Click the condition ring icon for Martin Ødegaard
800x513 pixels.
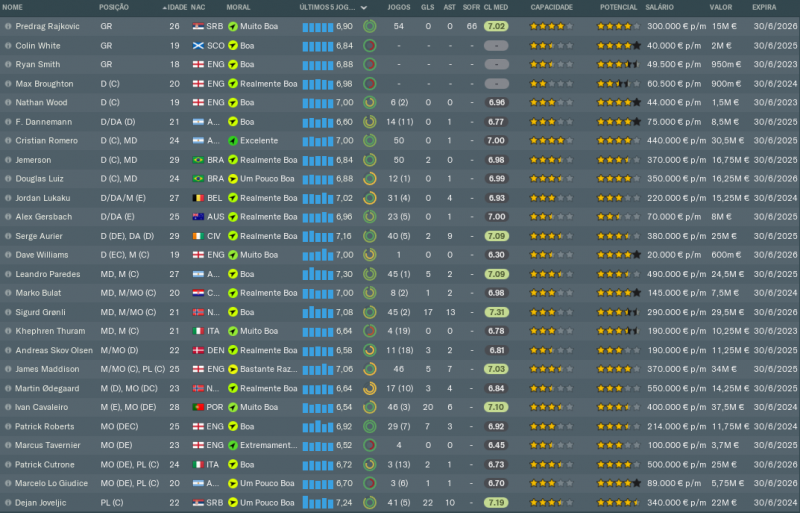[370, 388]
